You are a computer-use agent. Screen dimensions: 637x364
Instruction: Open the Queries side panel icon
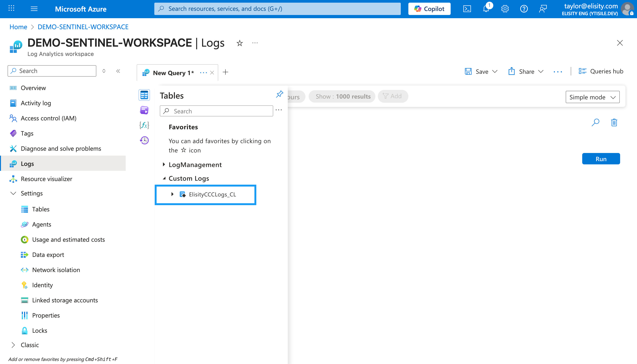point(144,110)
